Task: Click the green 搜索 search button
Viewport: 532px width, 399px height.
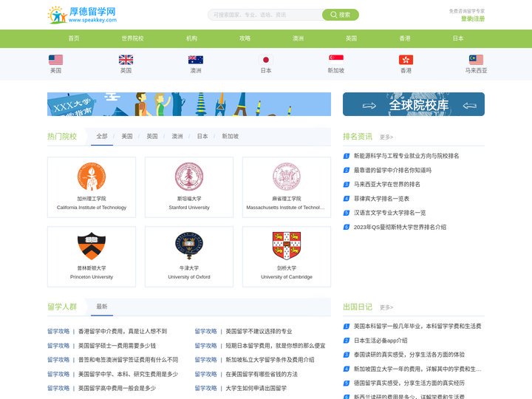Action: point(341,15)
